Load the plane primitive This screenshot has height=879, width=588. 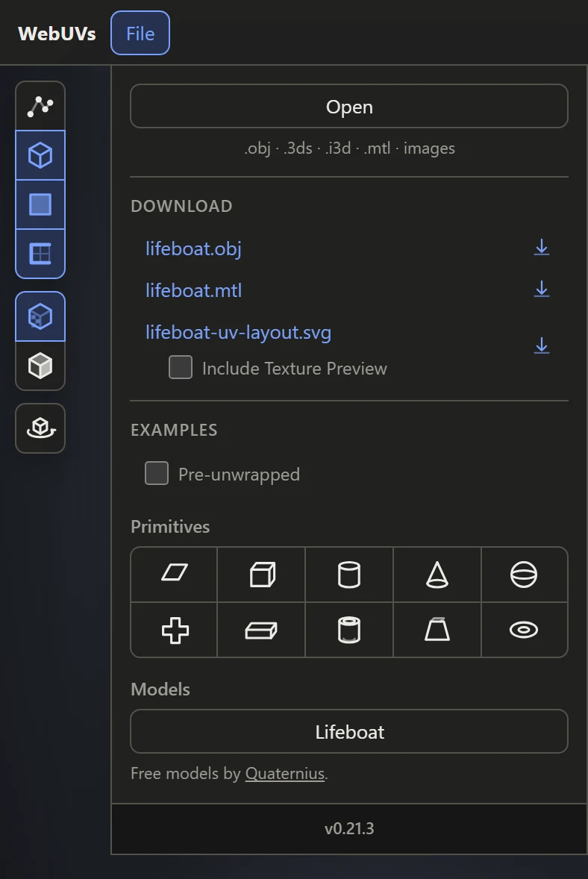pos(175,575)
